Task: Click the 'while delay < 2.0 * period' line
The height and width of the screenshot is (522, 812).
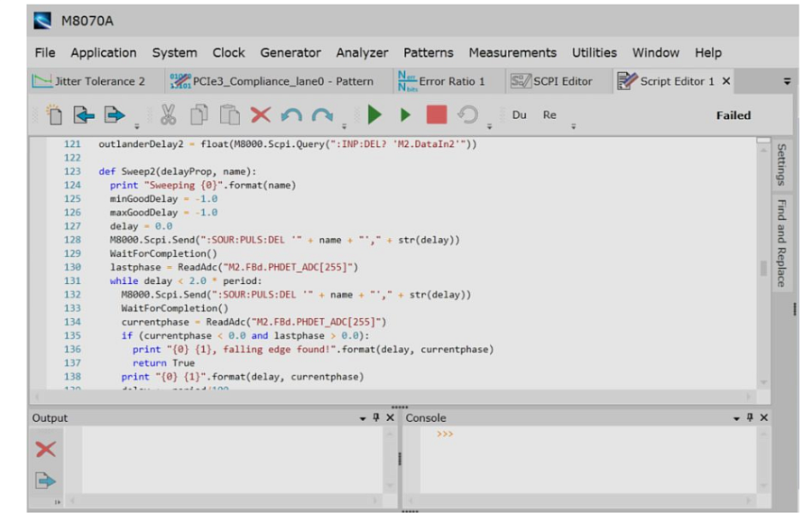Action: point(186,281)
